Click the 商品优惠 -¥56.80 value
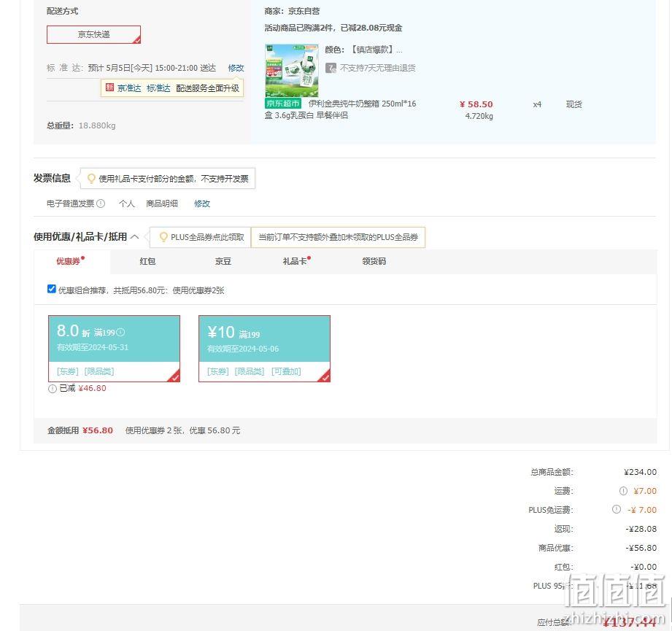The width and height of the screenshot is (672, 631). [641, 548]
